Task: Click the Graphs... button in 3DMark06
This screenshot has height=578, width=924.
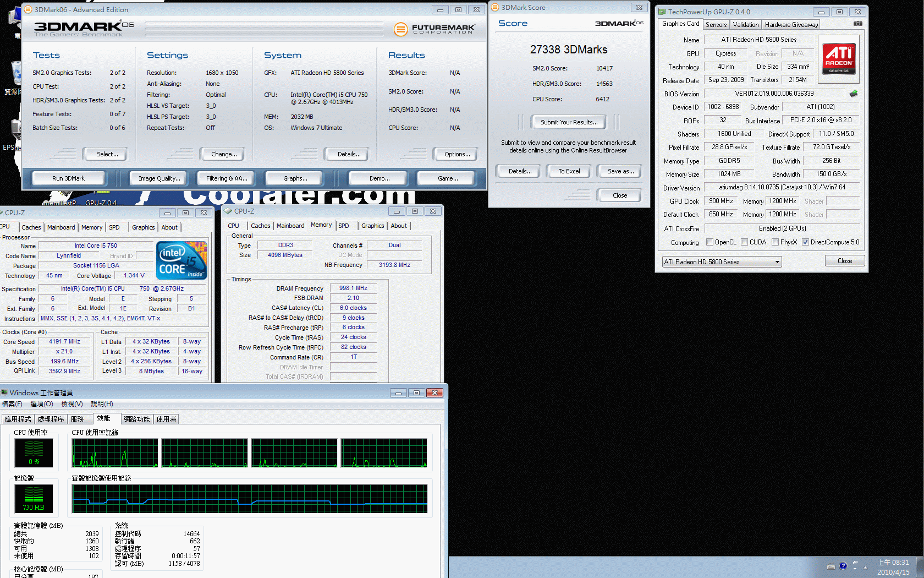Action: [295, 178]
